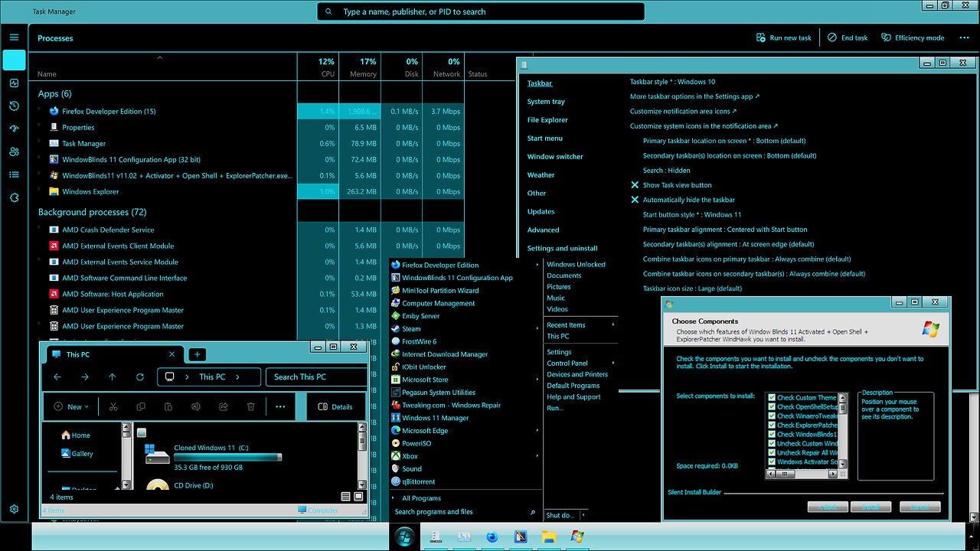Open Control Panel from the Start menu

click(x=567, y=364)
